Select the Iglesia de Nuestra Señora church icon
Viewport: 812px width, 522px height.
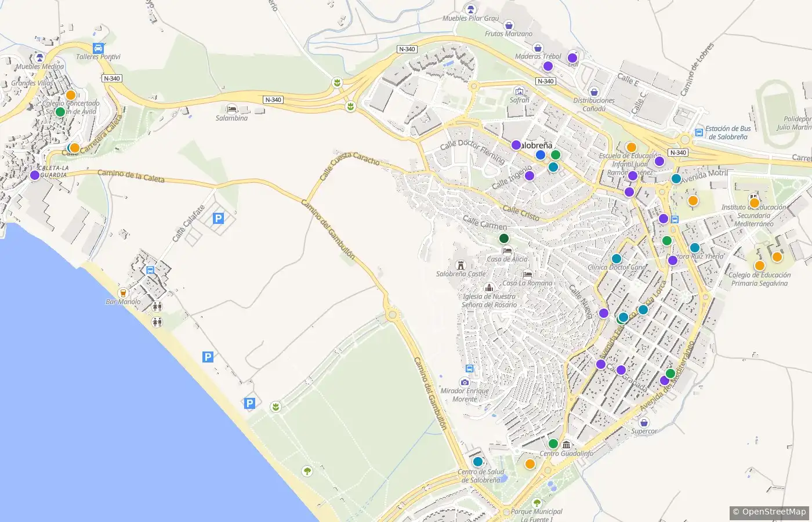489,288
